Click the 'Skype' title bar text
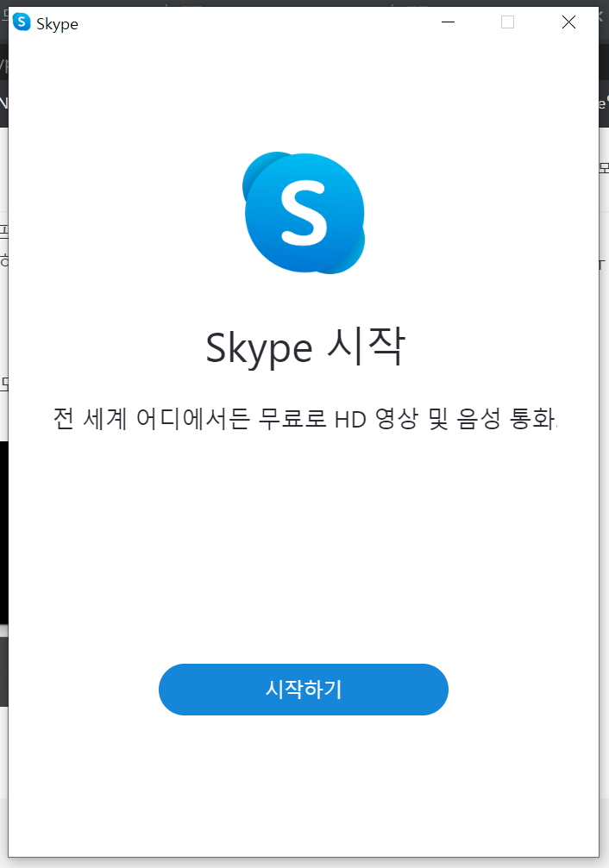Screen dimensions: 609x868 pos(57,24)
